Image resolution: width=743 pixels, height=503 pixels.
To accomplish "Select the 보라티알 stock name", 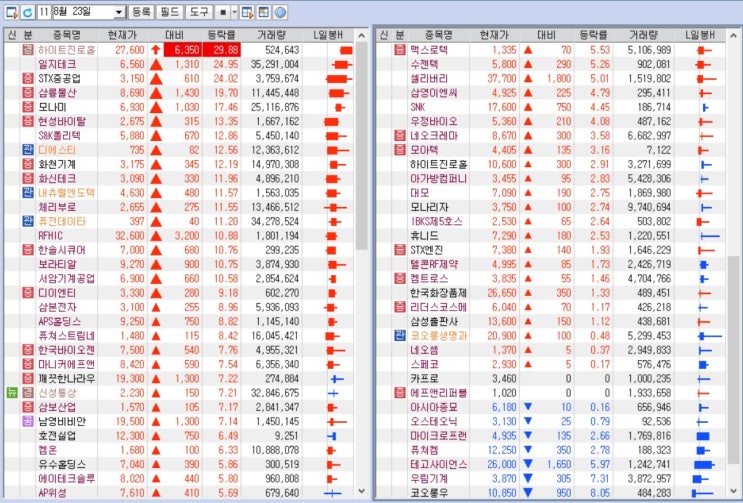I will [57, 264].
